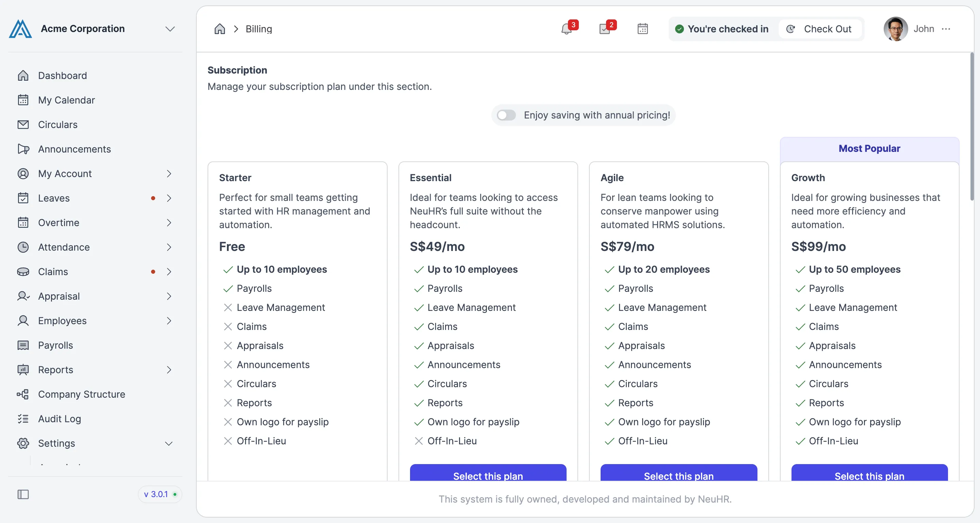Click the Dashboard house icon in sidebar

click(x=23, y=75)
